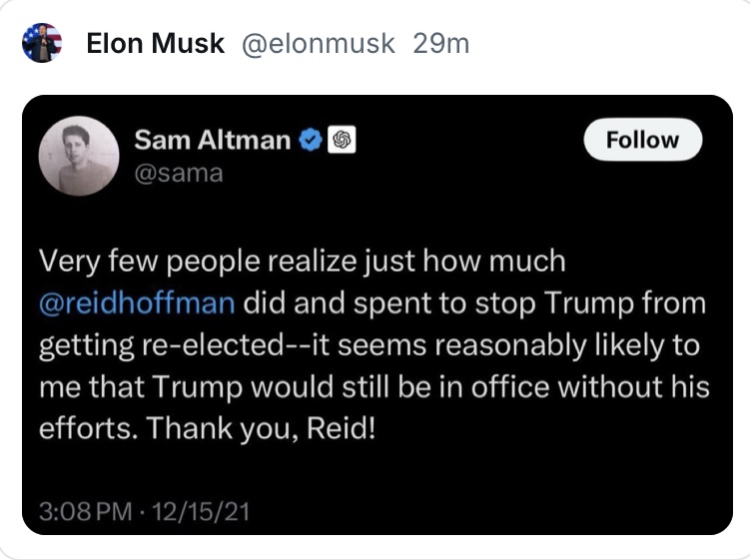Click the 12/15/21 date
This screenshot has width=750, height=560.
point(208,512)
